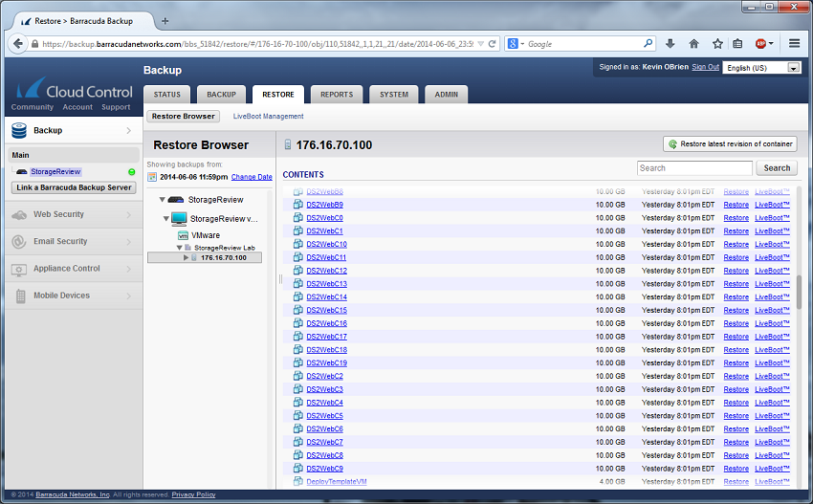
Task: Open the Community link under logo
Action: point(33,107)
